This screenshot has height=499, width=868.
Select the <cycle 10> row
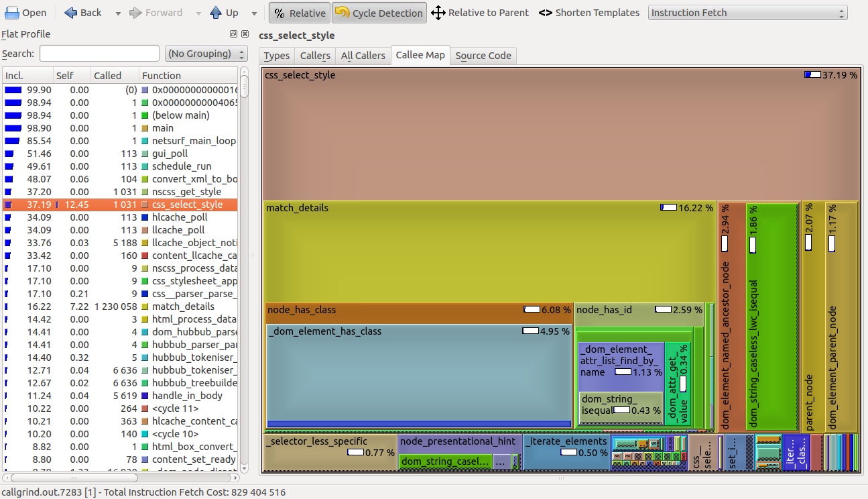(120, 434)
